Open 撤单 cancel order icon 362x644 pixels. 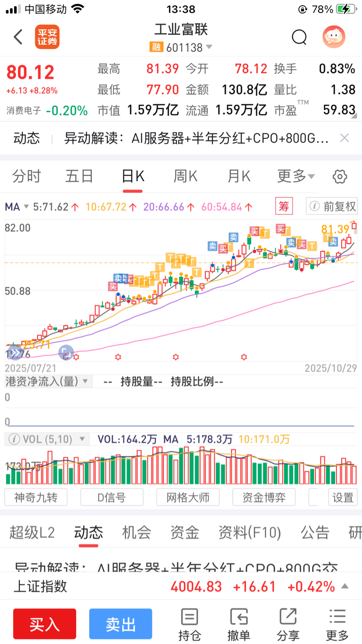[239, 624]
